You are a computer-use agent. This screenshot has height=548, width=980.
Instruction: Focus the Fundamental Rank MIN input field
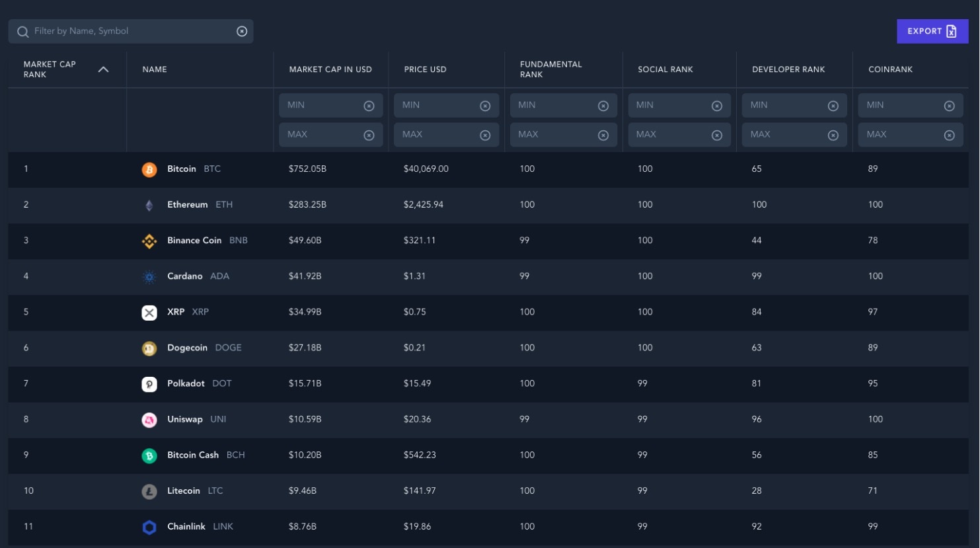tap(563, 105)
